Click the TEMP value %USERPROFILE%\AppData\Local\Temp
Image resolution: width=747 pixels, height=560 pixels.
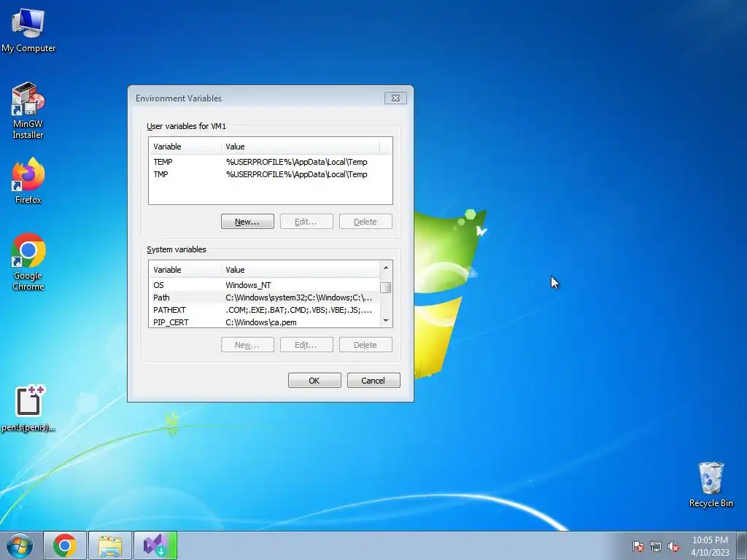point(296,162)
